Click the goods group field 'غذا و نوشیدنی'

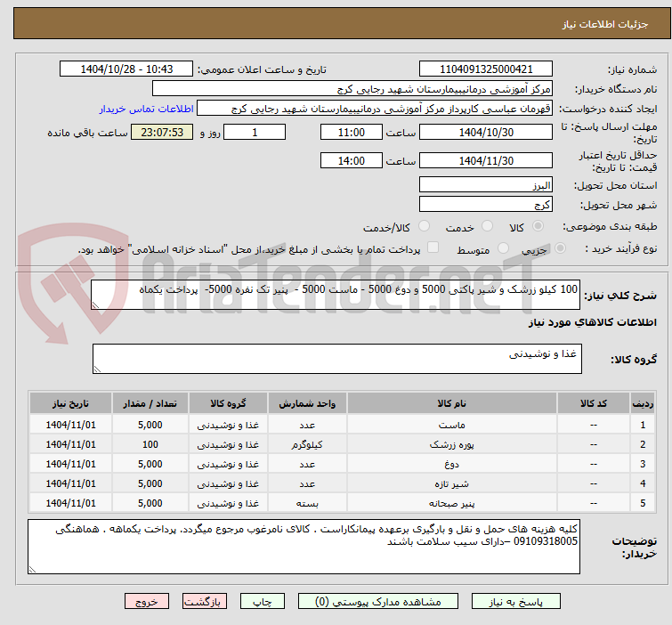click(336, 359)
